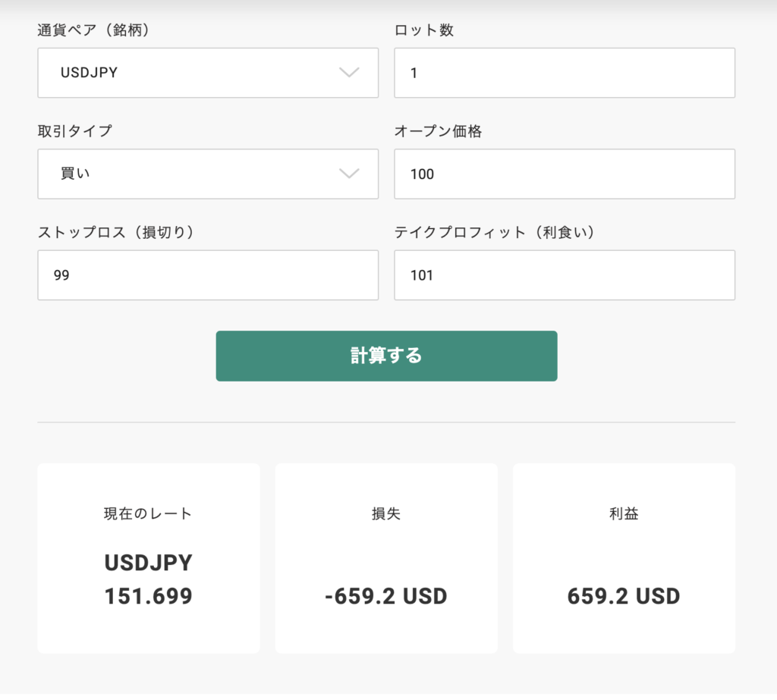This screenshot has height=700, width=777.
Task: Click the 151.699 rate value
Action: pyautogui.click(x=148, y=596)
